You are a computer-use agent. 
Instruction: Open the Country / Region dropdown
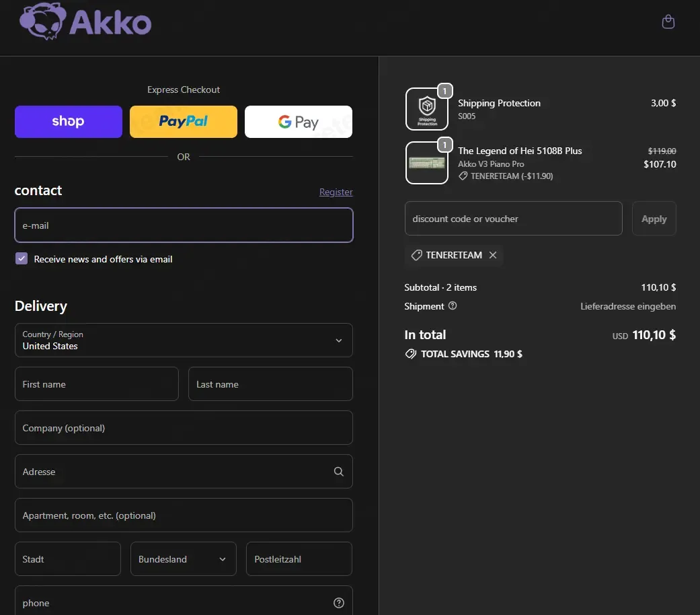184,340
